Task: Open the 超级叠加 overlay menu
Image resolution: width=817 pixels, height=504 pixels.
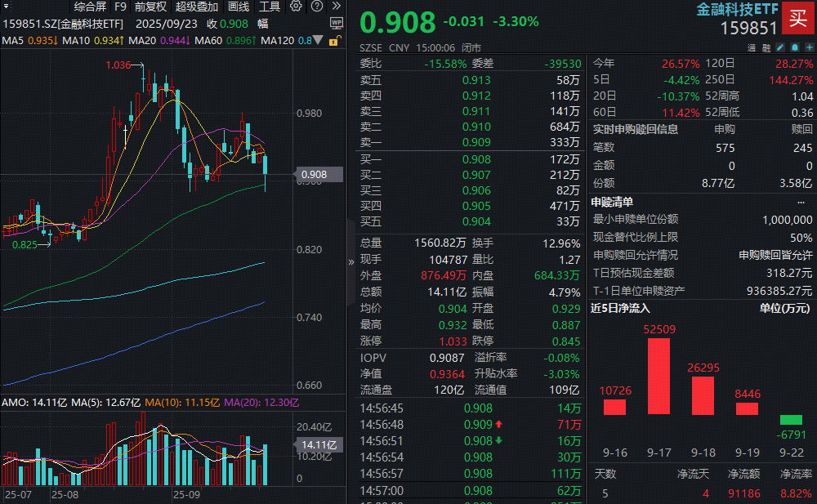Action: click(x=196, y=7)
